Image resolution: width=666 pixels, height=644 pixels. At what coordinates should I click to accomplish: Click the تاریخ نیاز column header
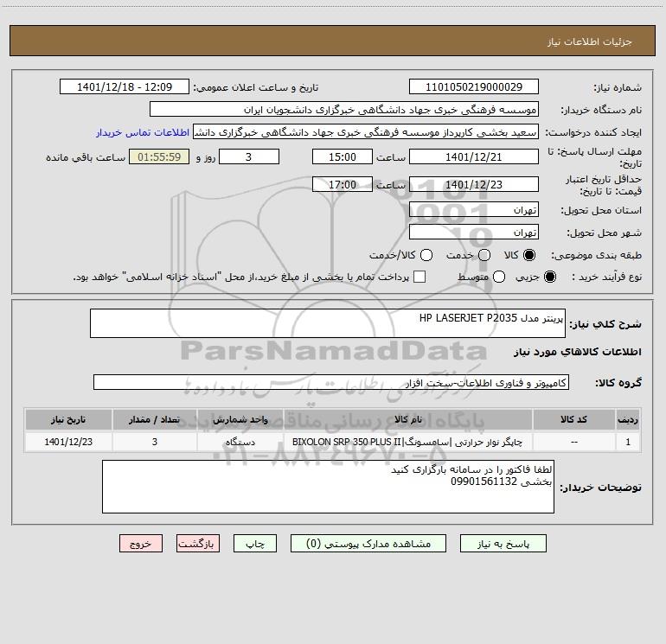tap(68, 419)
